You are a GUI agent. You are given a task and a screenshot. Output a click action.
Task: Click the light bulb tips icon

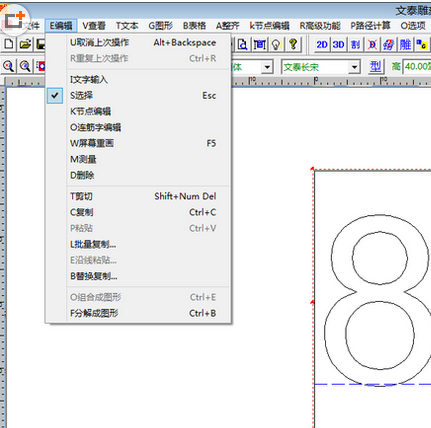point(276,44)
